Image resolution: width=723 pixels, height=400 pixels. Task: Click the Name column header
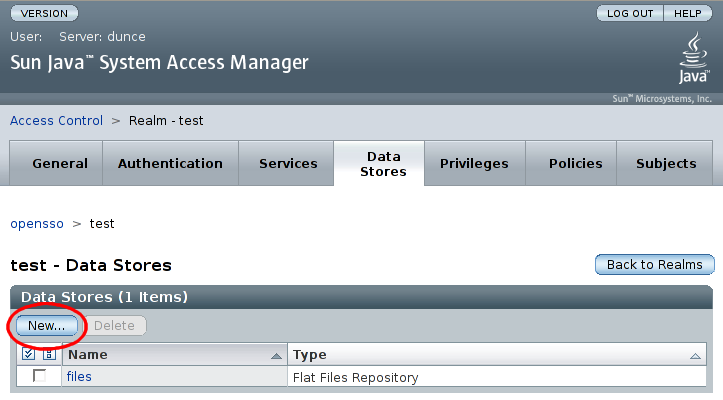coord(174,354)
